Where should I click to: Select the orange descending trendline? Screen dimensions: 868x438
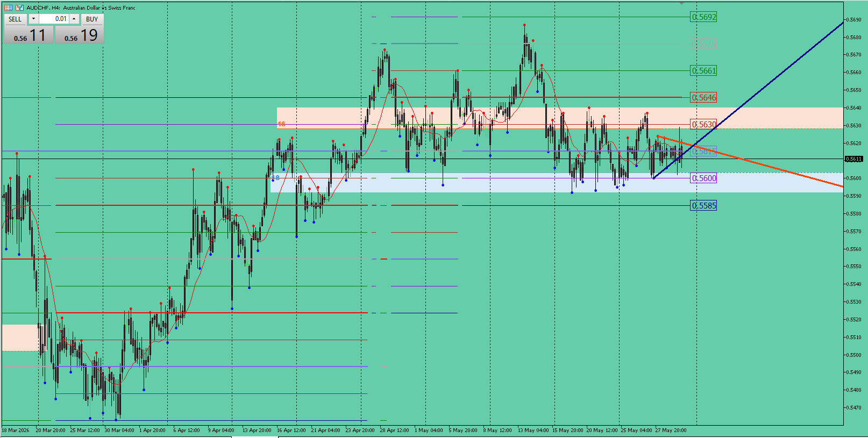750,161
